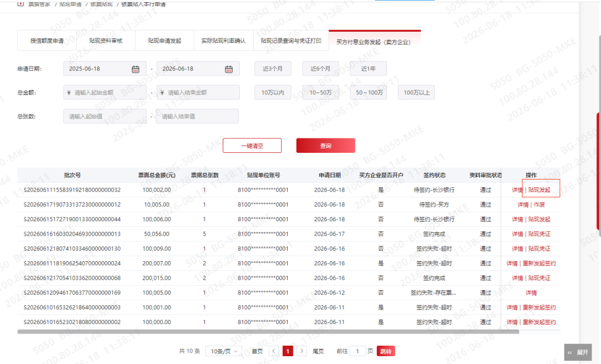
Task: Open 详情 for the 100,002.00 batch
Action: [517, 190]
